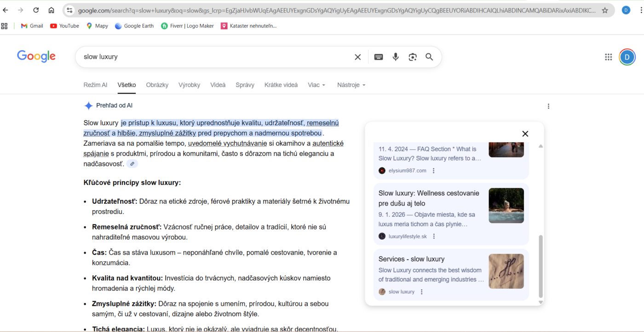This screenshot has width=644, height=332.
Task: Open the on-screen keyboard input tool
Action: point(378,57)
